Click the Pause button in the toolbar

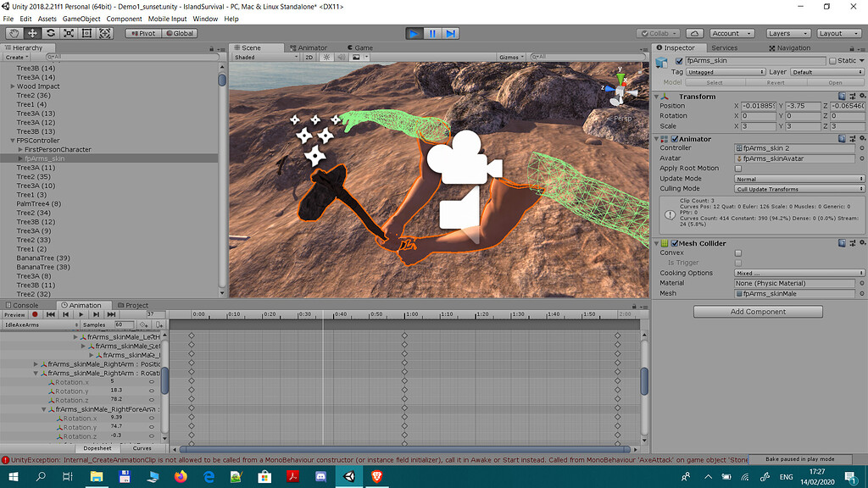[433, 33]
